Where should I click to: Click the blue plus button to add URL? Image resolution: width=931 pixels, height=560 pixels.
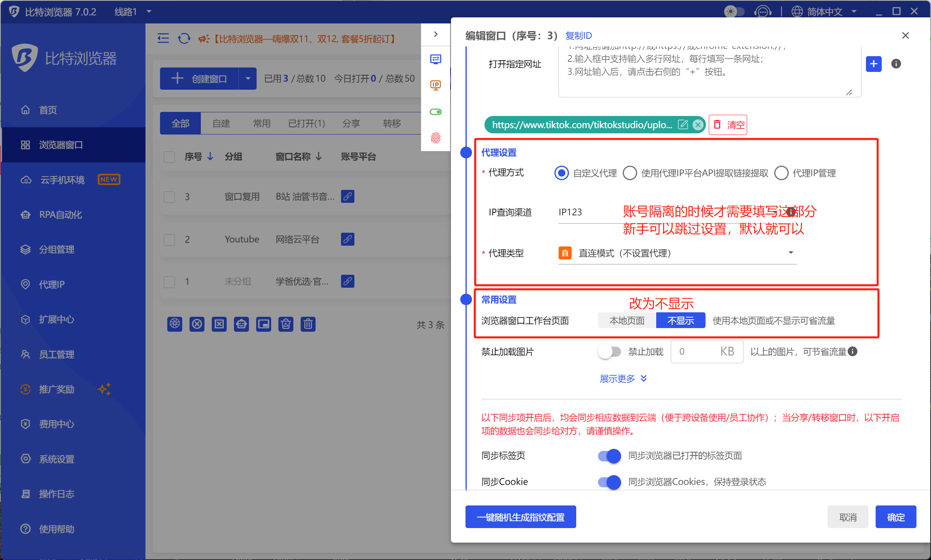tap(874, 64)
